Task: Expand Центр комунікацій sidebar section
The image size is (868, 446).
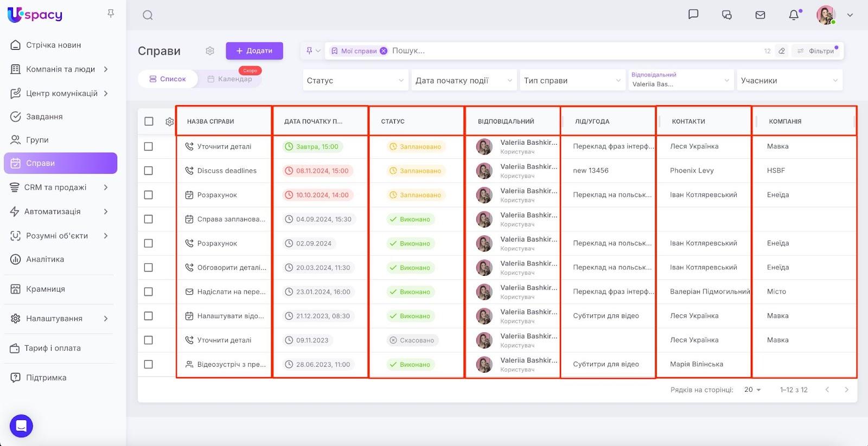Action: (106, 93)
